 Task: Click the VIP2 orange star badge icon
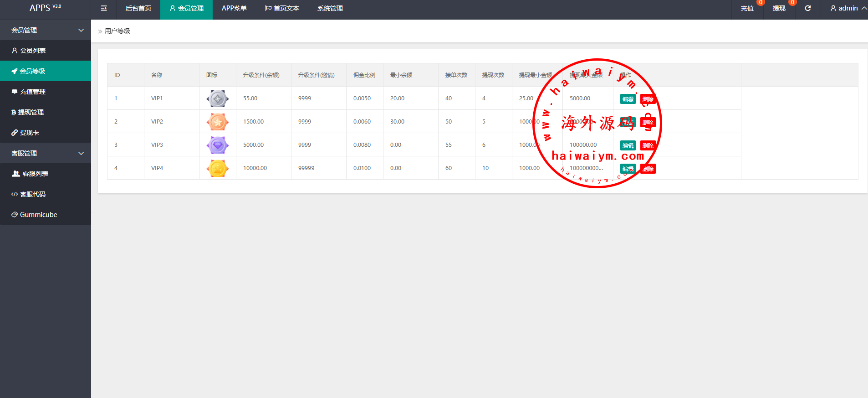(x=218, y=122)
